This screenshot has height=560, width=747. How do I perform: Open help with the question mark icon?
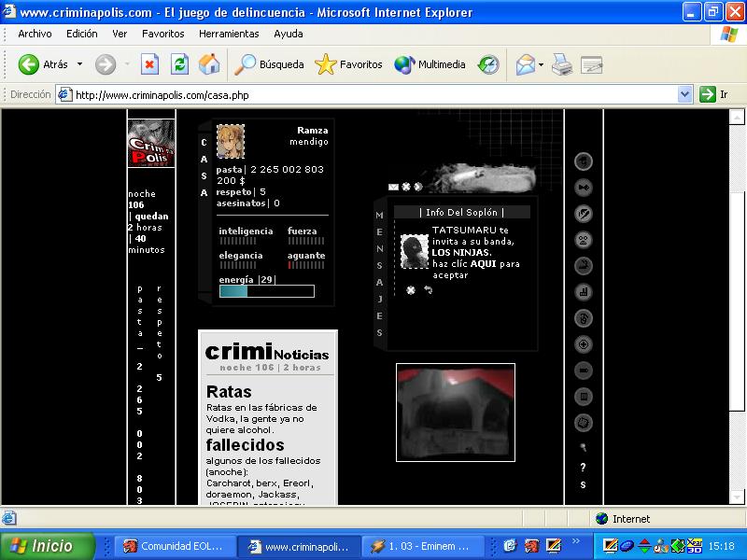click(583, 468)
